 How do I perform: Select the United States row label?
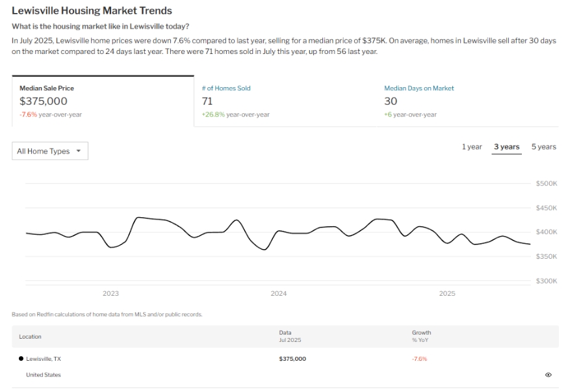click(44, 375)
